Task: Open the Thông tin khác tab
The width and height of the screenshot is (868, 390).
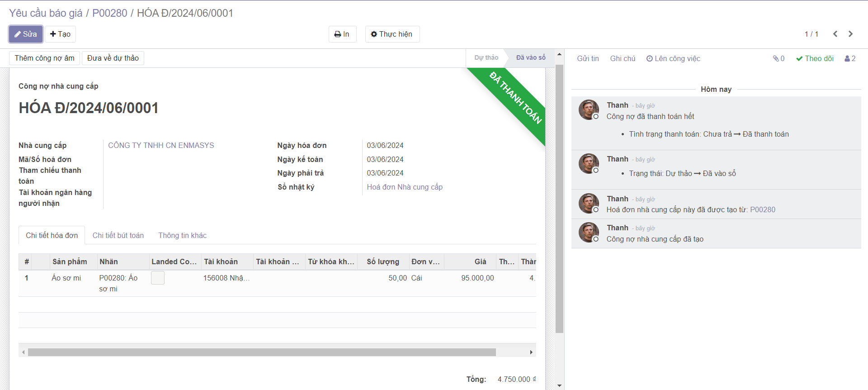Action: click(x=182, y=235)
